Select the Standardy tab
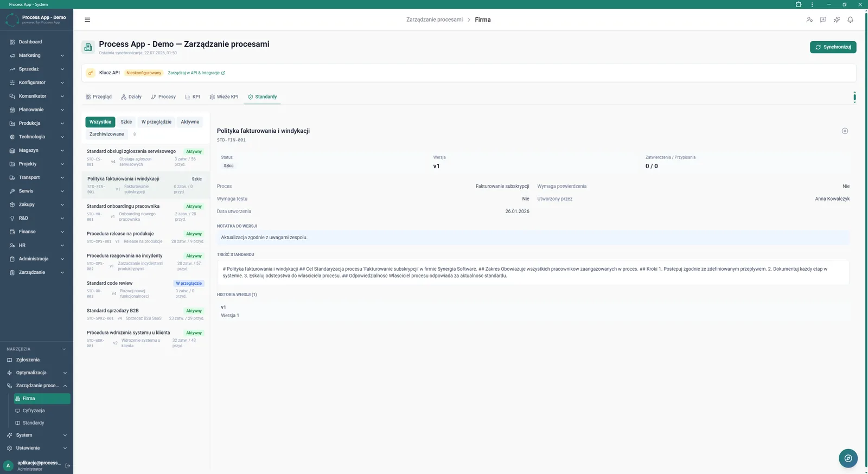The width and height of the screenshot is (868, 474). (263, 97)
